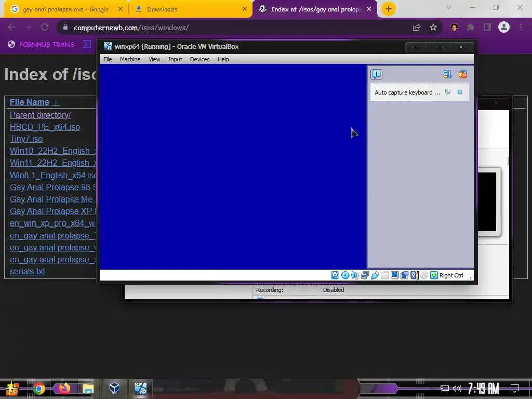Click the CPU virtualization V icon in status bar
The width and height of the screenshot is (532, 399).
[x=414, y=275]
